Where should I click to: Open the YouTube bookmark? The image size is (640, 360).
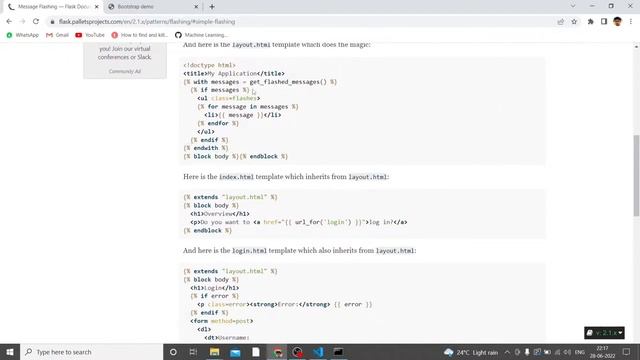click(x=90, y=35)
